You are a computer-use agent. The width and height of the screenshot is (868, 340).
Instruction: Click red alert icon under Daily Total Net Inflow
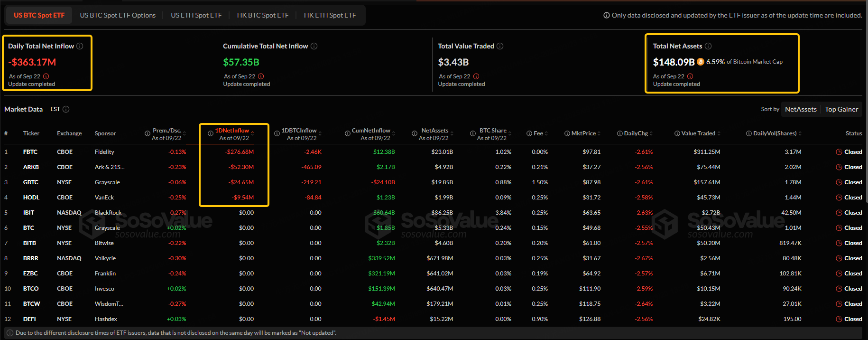click(46, 76)
